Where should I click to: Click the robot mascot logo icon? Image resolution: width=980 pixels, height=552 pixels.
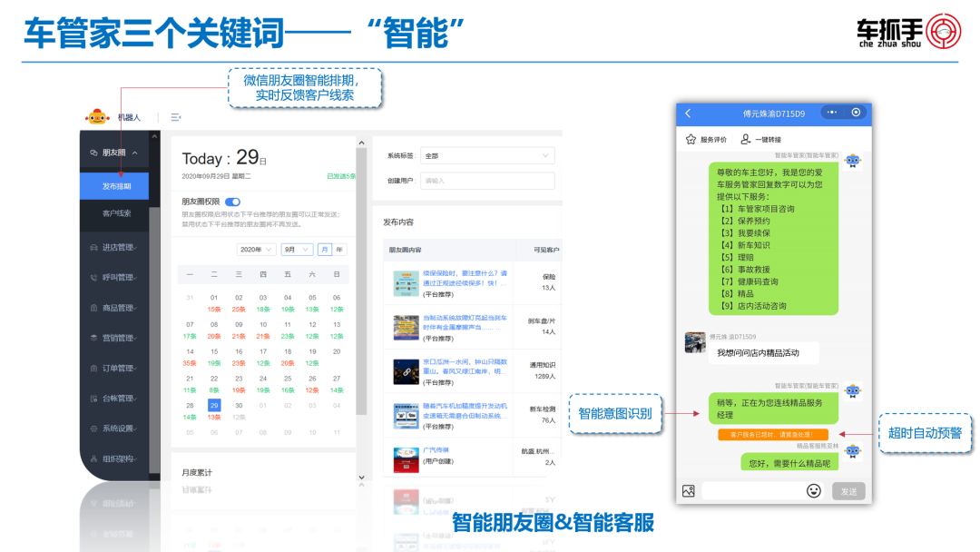point(97,116)
